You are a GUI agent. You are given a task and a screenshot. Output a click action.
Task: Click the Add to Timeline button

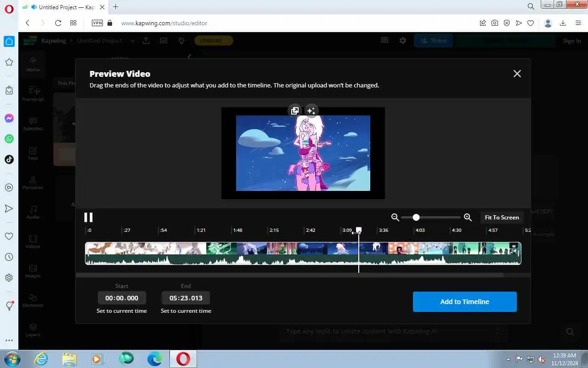464,302
